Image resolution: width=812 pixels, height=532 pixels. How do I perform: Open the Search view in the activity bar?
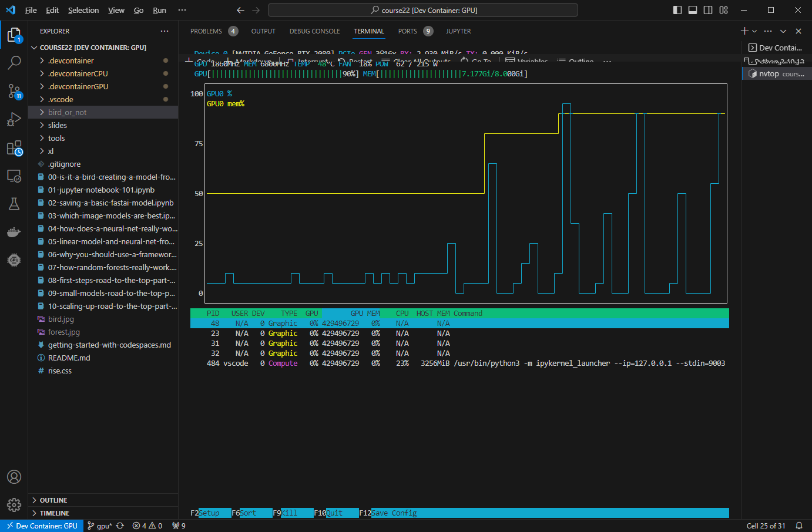14,62
